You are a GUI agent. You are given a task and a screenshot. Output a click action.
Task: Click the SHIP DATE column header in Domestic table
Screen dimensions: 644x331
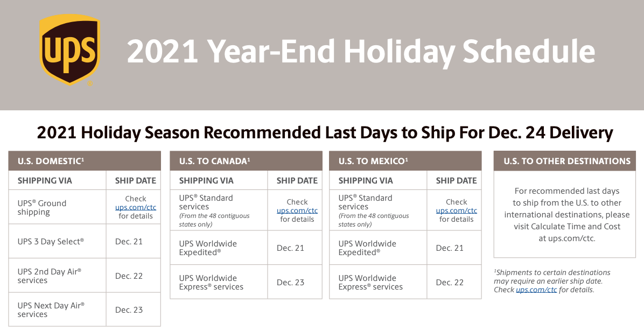(136, 181)
